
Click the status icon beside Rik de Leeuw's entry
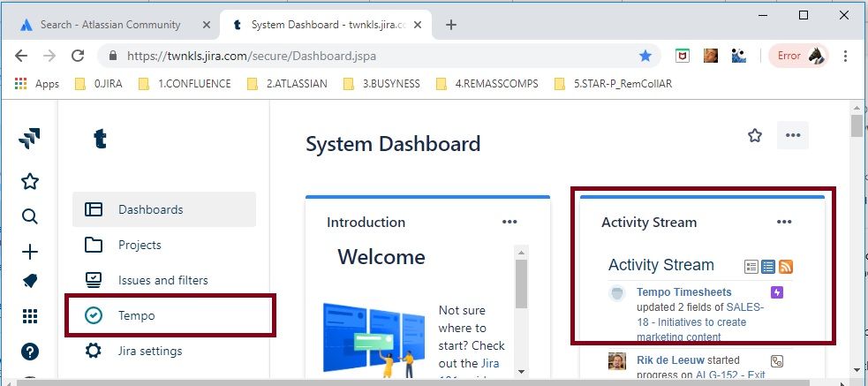coord(777,361)
